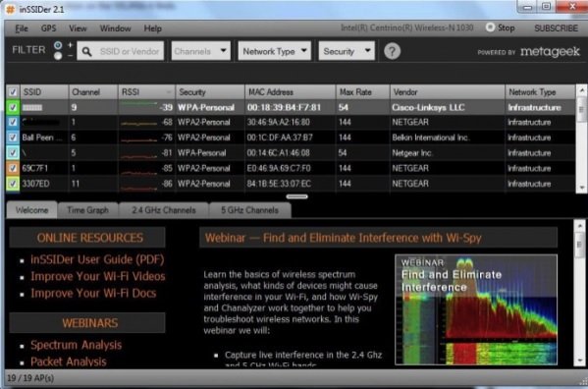Expand the Network Type dropdown
Viewport: 588px width, 389px height.
point(275,51)
